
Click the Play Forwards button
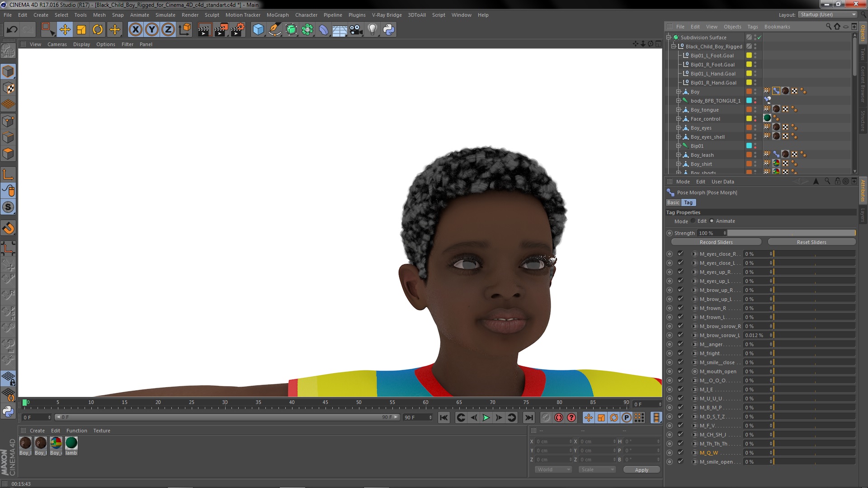486,418
